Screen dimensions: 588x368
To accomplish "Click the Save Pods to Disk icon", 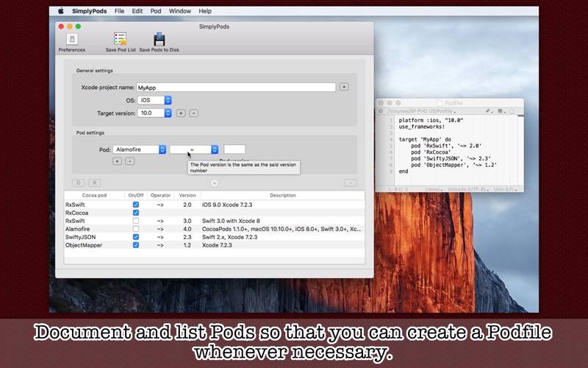I will point(159,39).
